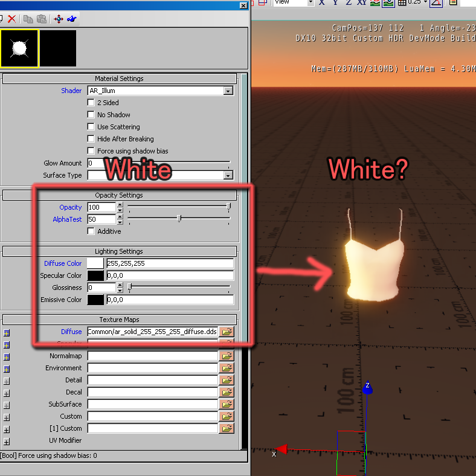Select the white sphere material preview thumbnail
The width and height of the screenshot is (476, 476).
20,48
